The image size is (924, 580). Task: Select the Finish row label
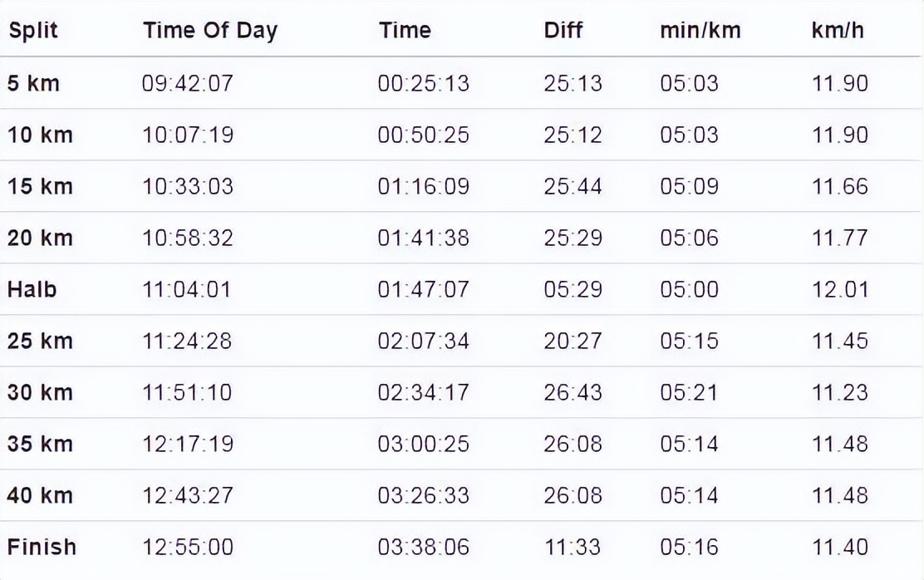pyautogui.click(x=42, y=547)
